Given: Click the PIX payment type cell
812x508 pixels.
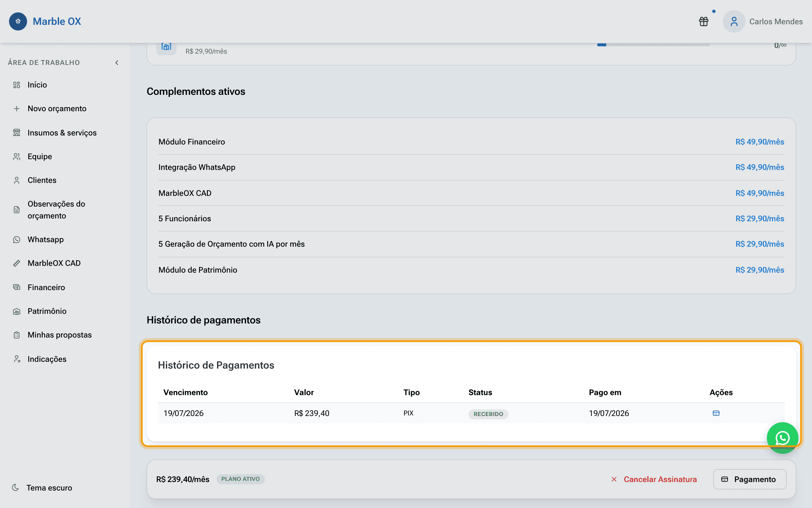Looking at the screenshot, I should pos(408,413).
